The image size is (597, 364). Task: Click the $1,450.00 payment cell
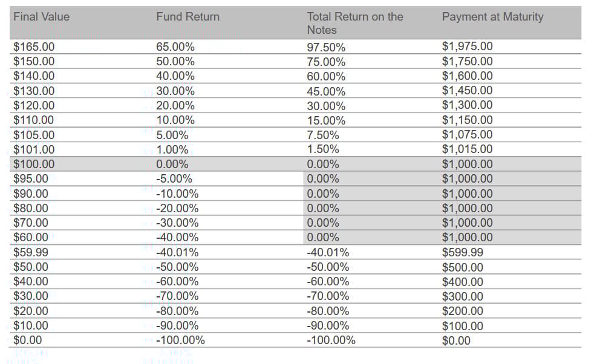(467, 91)
